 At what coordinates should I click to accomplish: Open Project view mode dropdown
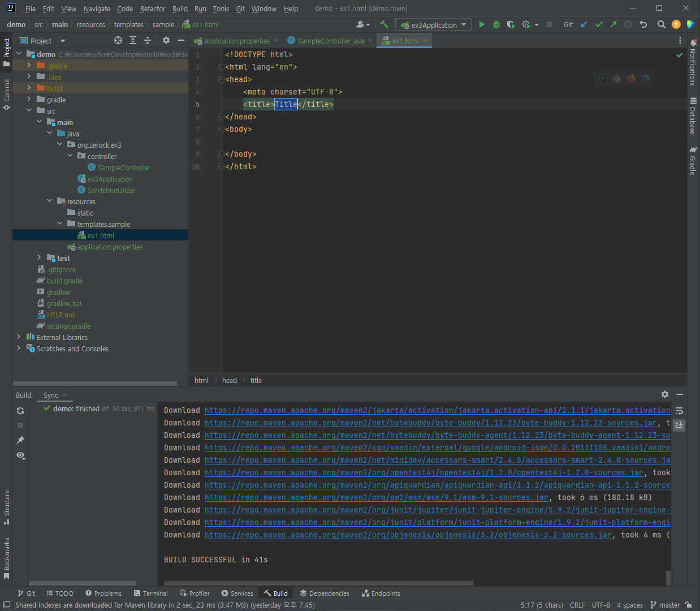point(43,41)
